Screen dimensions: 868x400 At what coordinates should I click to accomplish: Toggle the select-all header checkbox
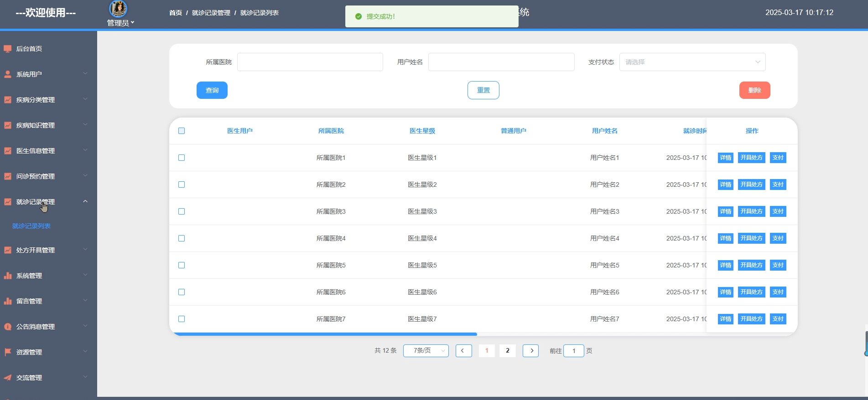182,131
